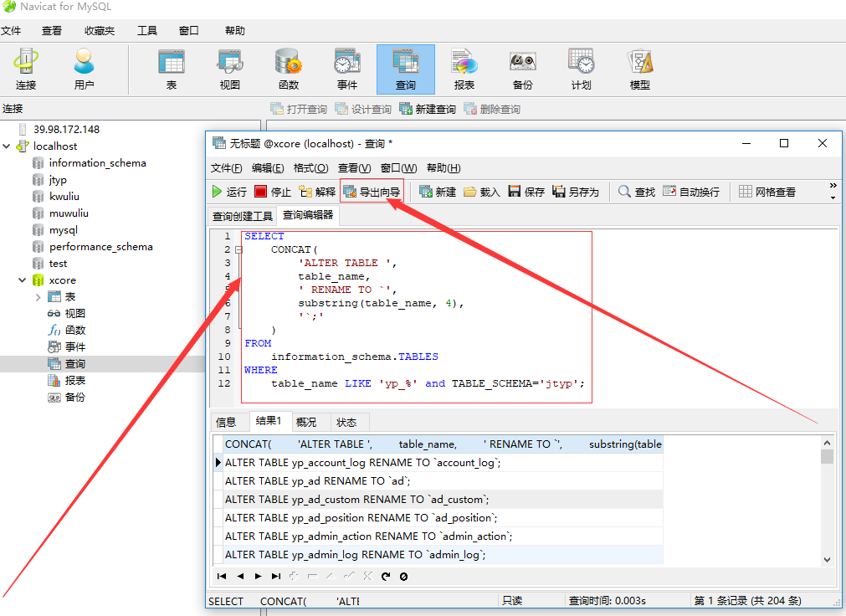Image resolution: width=846 pixels, height=616 pixels.
Task: Select 备份 node under xcore
Action: (x=75, y=398)
